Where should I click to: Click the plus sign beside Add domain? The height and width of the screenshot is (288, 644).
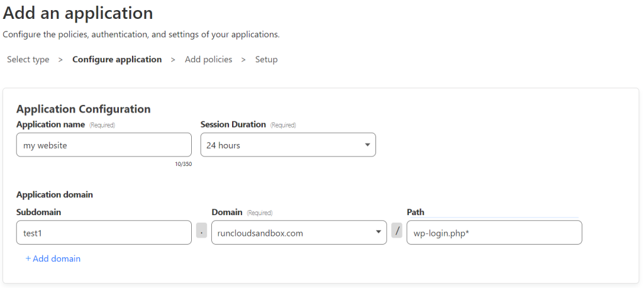(28, 259)
